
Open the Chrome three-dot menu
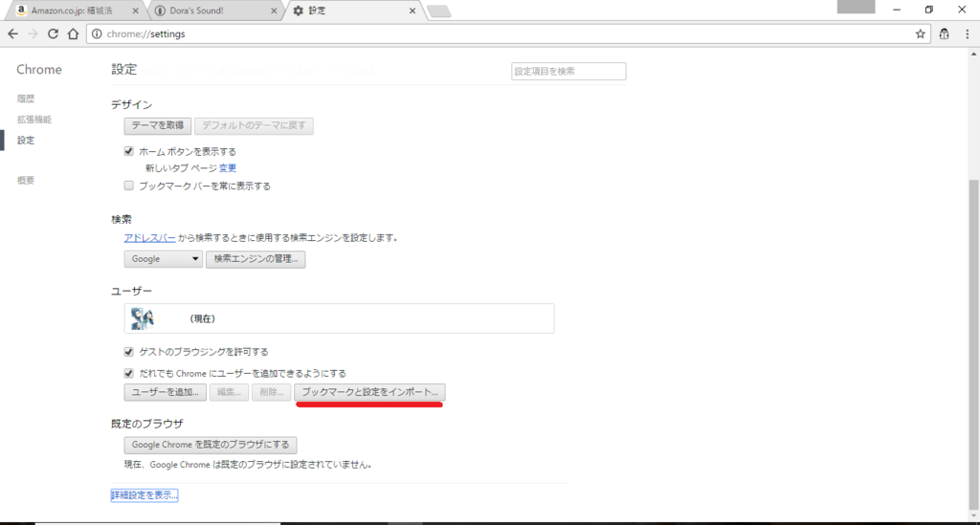click(x=967, y=34)
